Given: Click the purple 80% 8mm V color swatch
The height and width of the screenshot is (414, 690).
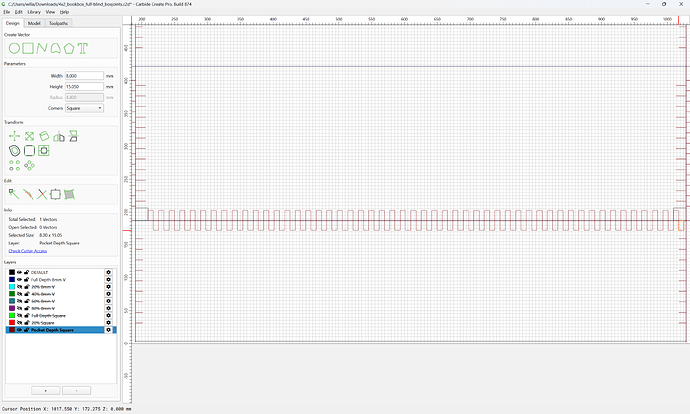Looking at the screenshot, I should (x=12, y=308).
